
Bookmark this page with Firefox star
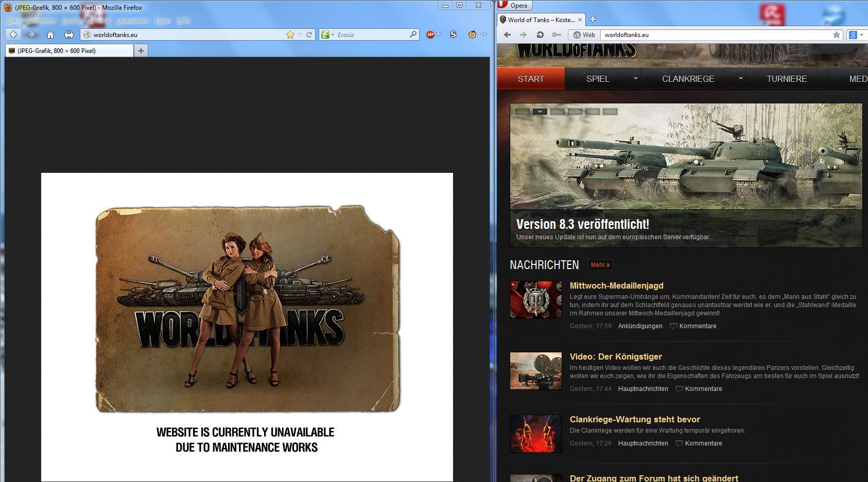point(290,34)
